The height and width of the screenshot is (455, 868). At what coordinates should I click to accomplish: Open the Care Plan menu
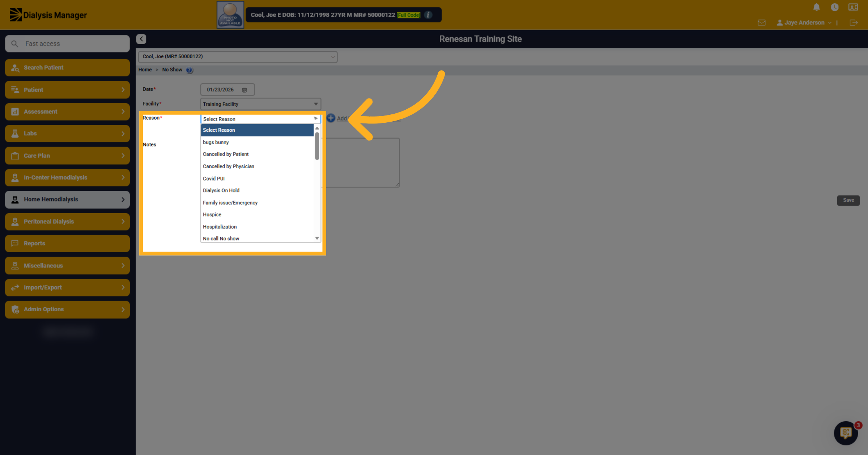click(67, 156)
